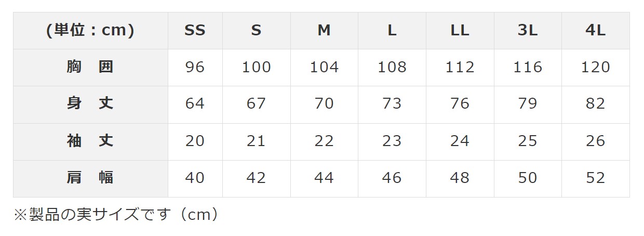This screenshot has height=236, width=644.
Task: Select the sleeve length value 23
Action: (x=392, y=141)
